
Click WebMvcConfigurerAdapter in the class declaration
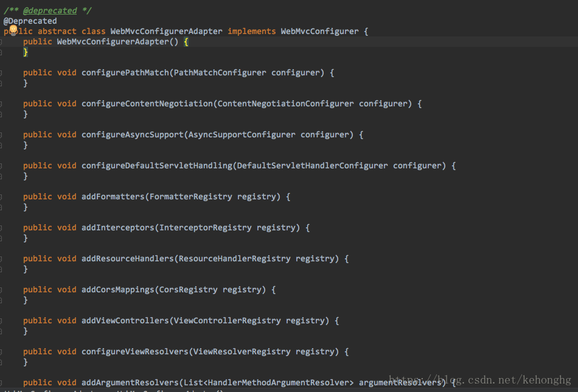pyautogui.click(x=166, y=31)
